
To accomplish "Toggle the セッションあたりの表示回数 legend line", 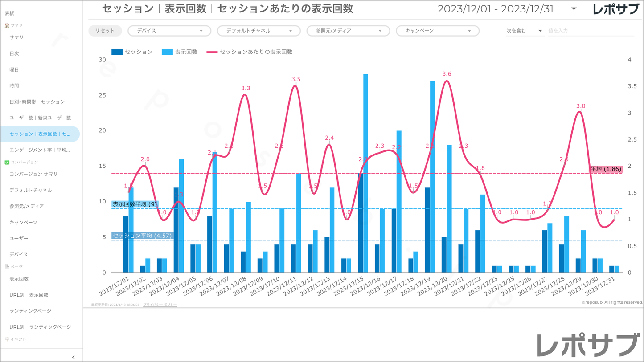I will pos(212,52).
